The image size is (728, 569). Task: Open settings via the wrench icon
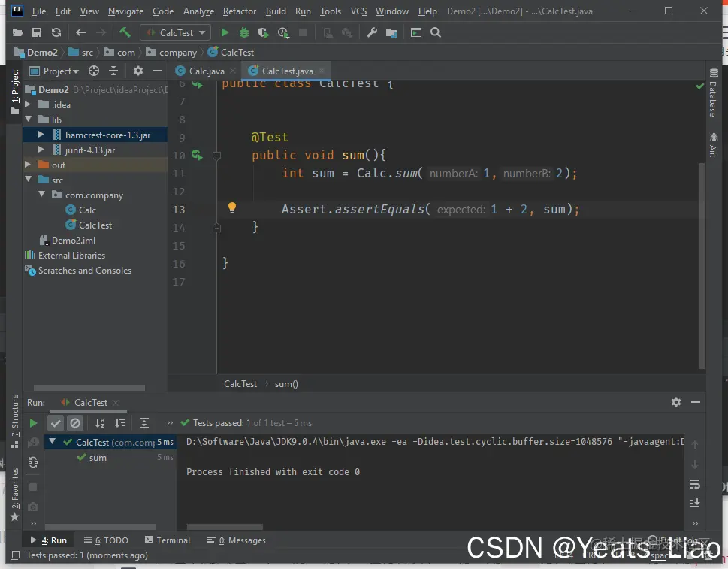[x=372, y=32]
